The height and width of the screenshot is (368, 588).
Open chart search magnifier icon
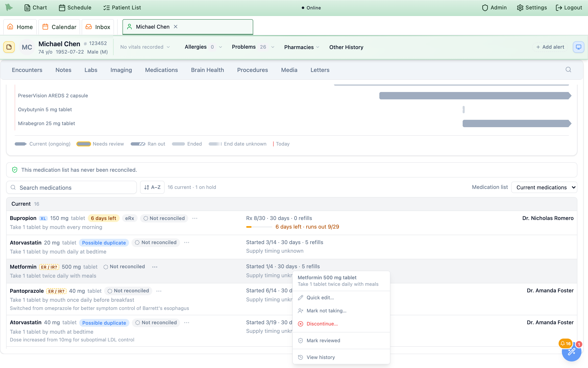coord(568,70)
